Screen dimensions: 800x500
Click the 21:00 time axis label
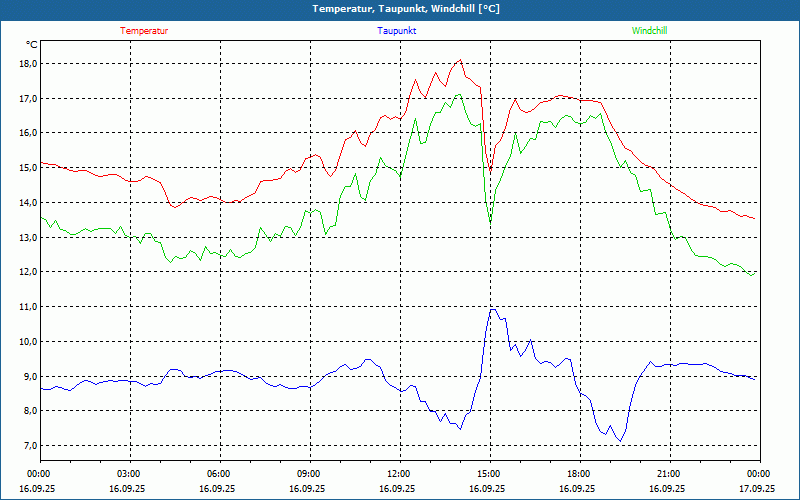pyautogui.click(x=669, y=474)
